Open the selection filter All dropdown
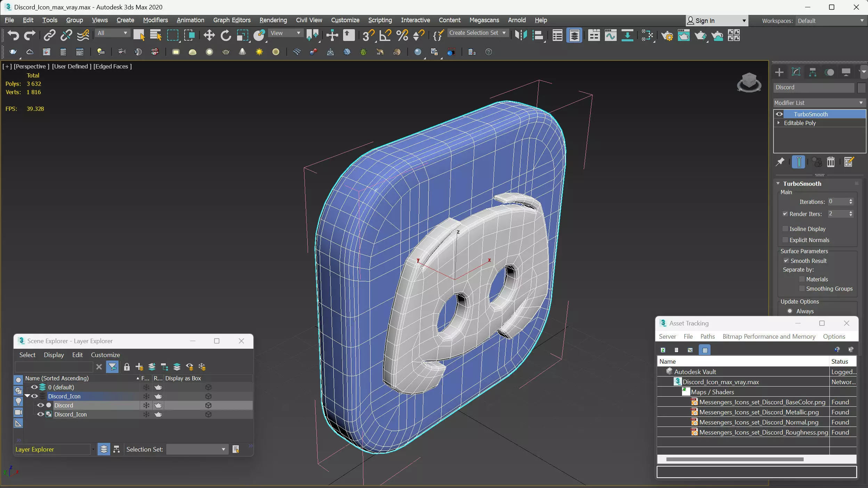This screenshot has height=488, width=868. click(112, 33)
